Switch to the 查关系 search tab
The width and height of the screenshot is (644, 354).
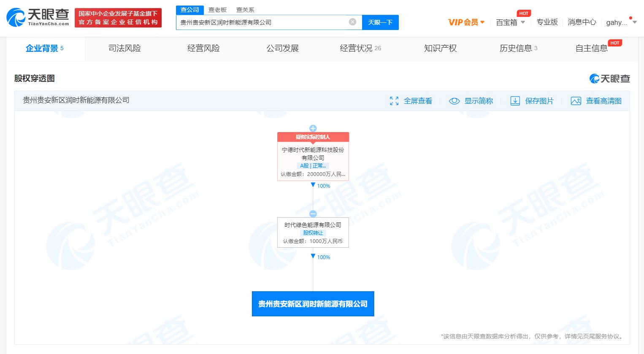pyautogui.click(x=245, y=10)
